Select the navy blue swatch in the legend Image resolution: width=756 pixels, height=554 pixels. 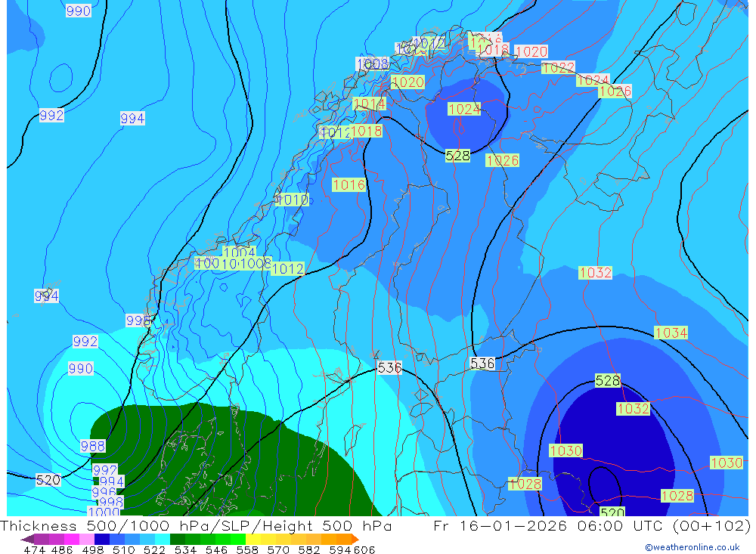click(102, 539)
